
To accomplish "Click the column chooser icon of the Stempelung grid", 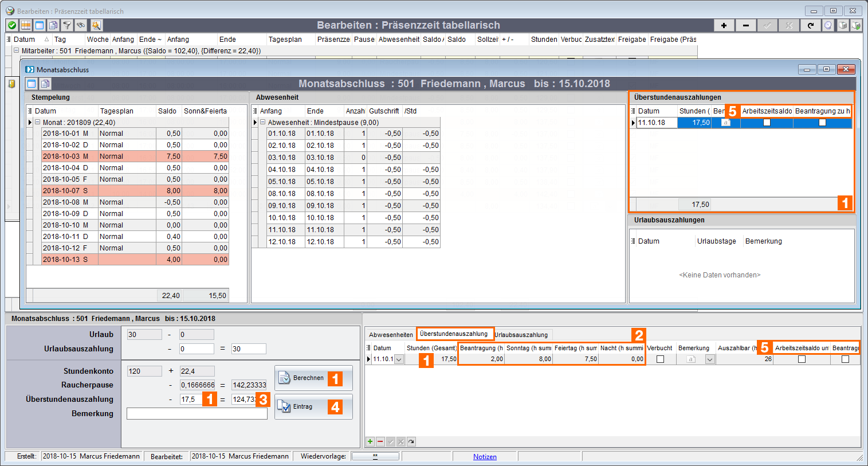I will [30, 111].
